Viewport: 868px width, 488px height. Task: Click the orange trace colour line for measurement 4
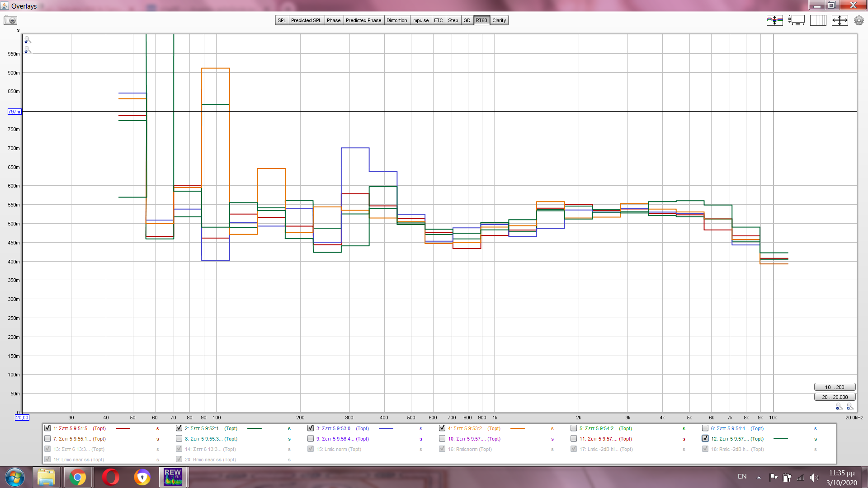point(517,428)
